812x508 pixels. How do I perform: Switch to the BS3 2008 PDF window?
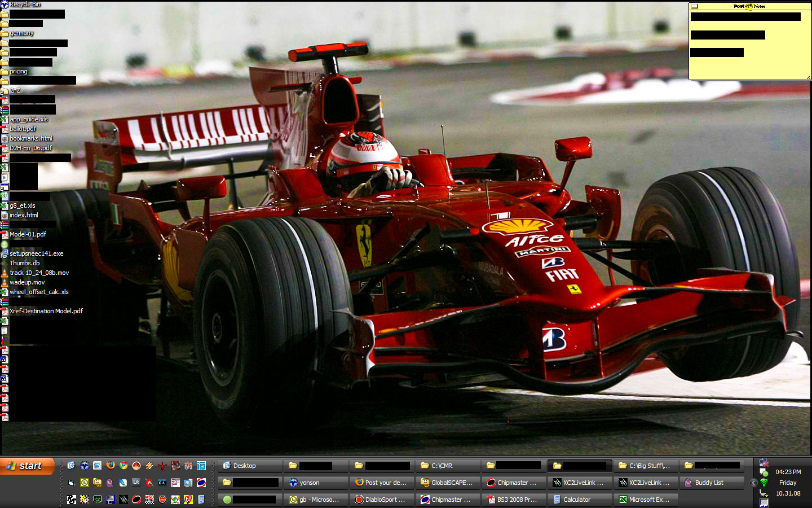[x=514, y=500]
